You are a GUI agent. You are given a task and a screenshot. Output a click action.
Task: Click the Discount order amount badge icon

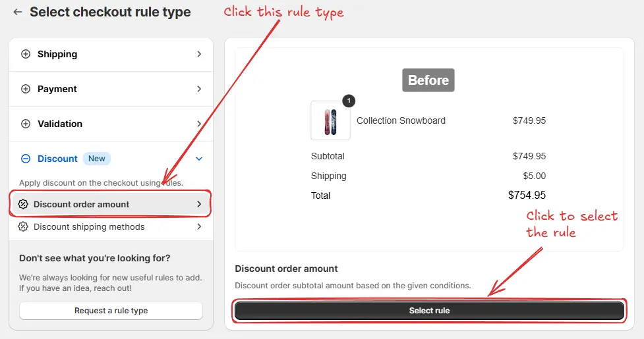click(x=24, y=204)
